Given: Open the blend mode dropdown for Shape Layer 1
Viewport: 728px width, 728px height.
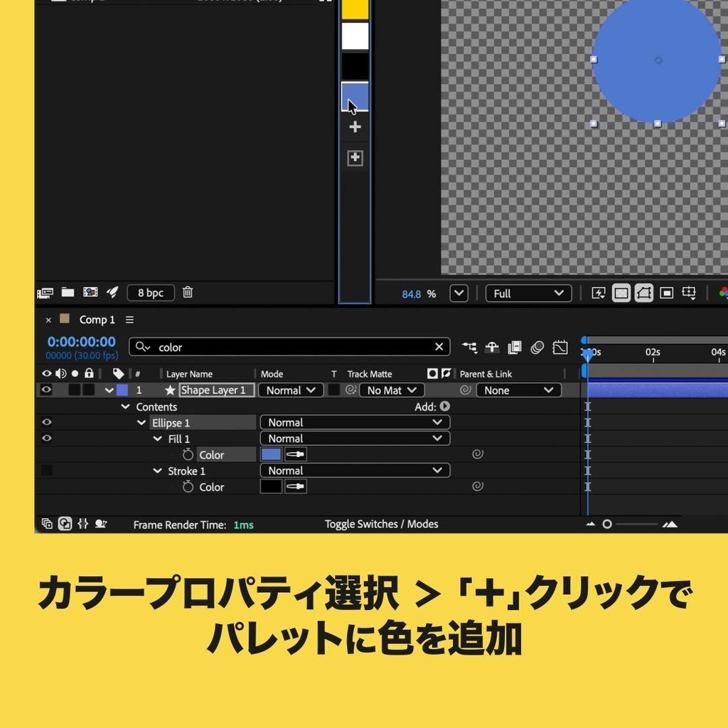Looking at the screenshot, I should pos(290,390).
